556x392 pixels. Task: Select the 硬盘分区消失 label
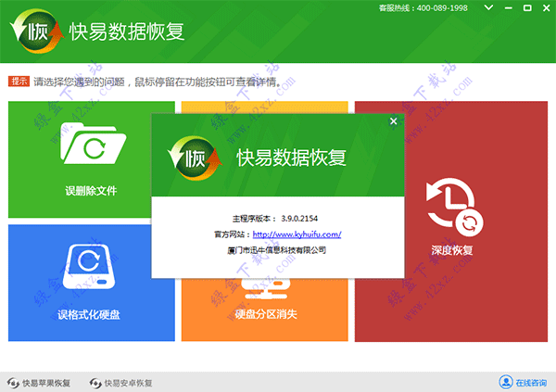click(x=266, y=314)
